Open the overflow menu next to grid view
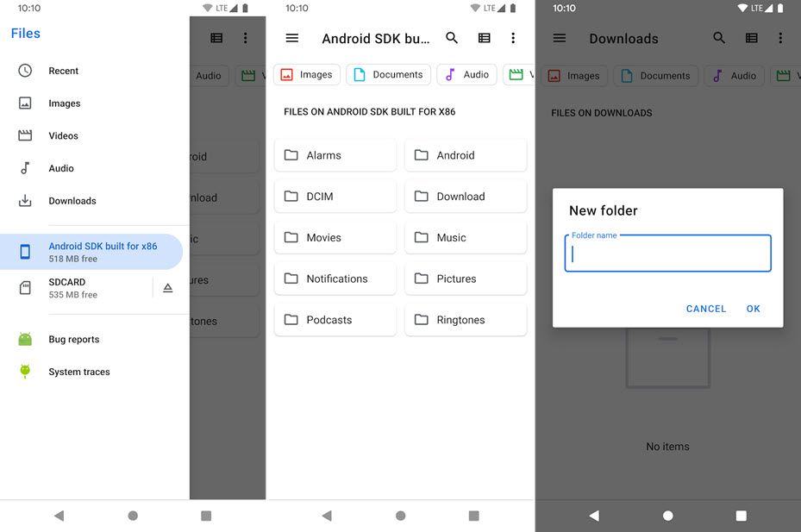The image size is (801, 532). coord(513,38)
